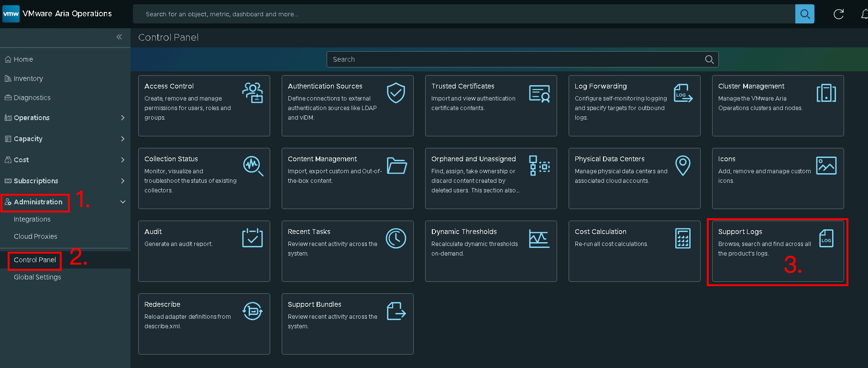The image size is (868, 368).
Task: Collapse the left navigation with double-chevron
Action: 119,37
